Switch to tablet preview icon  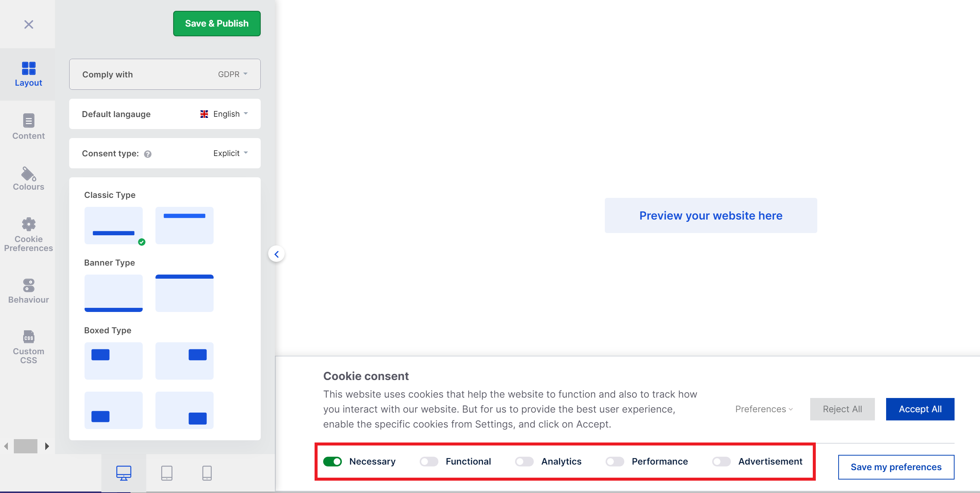(166, 473)
